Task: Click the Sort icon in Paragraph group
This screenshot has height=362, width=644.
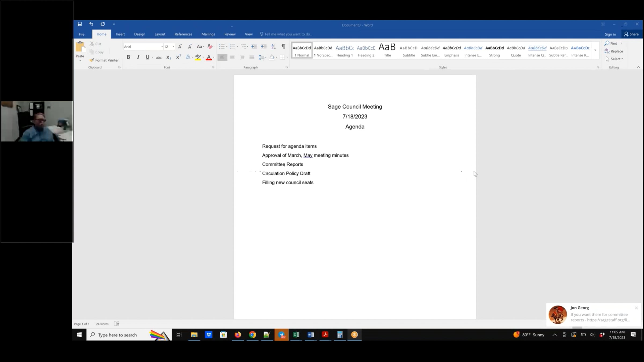Action: [273, 46]
